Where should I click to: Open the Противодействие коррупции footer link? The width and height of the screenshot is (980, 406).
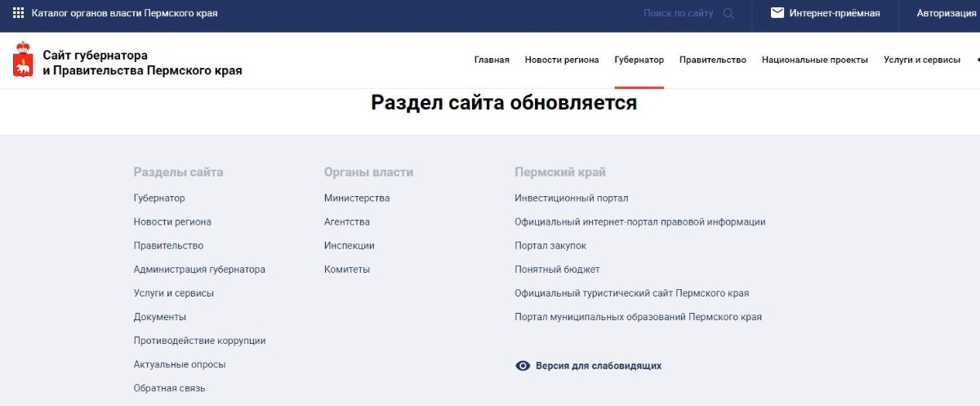[199, 341]
